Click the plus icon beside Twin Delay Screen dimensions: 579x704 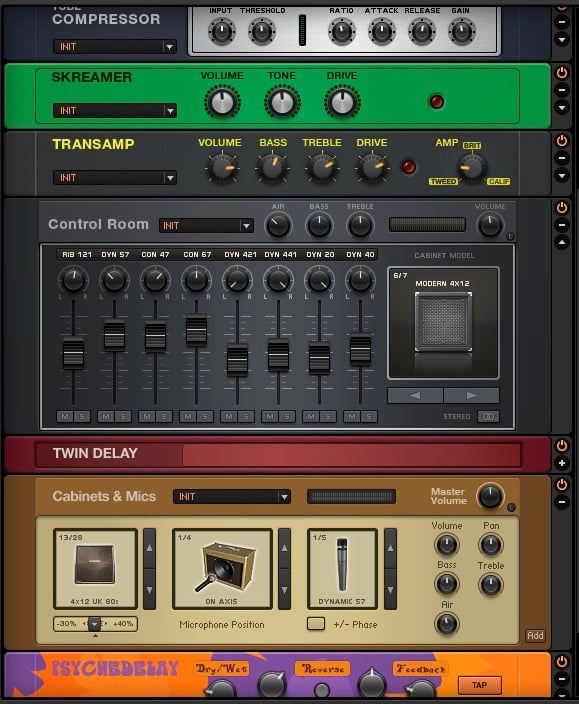tap(561, 463)
